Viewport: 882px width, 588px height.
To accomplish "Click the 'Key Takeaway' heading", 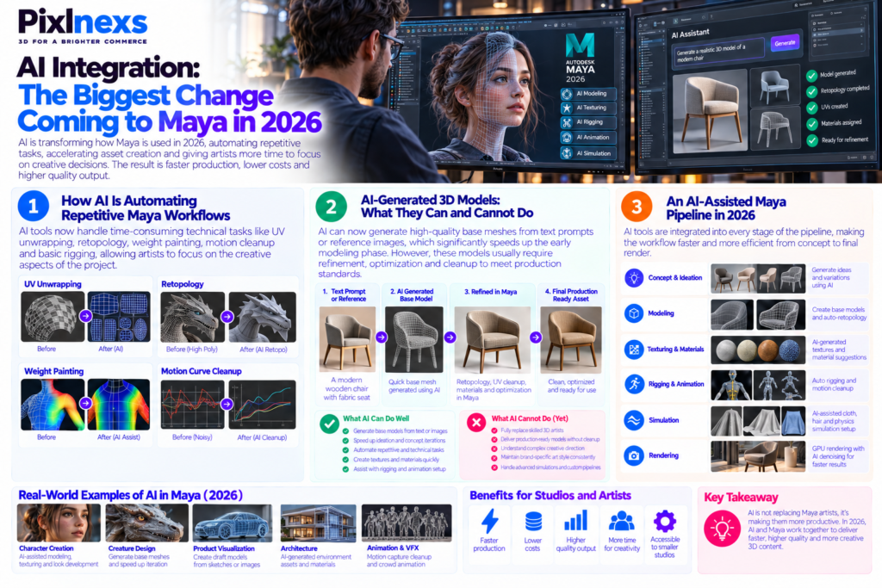I will 741,497.
